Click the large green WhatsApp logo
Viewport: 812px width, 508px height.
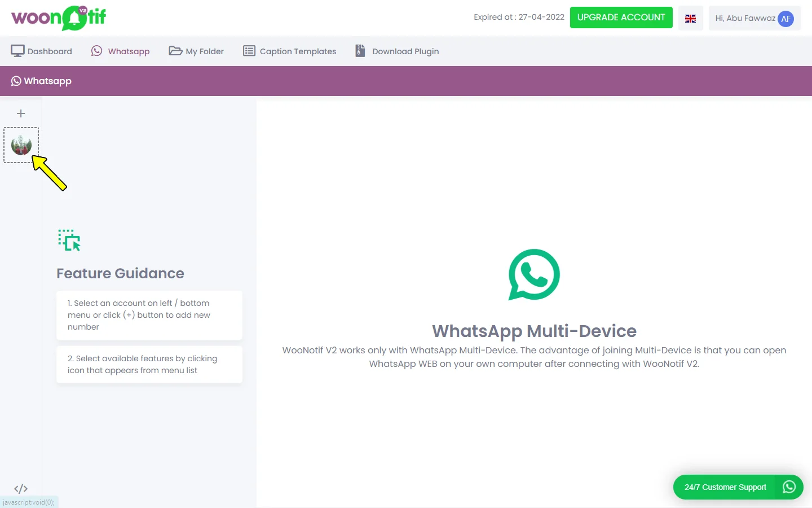534,275
